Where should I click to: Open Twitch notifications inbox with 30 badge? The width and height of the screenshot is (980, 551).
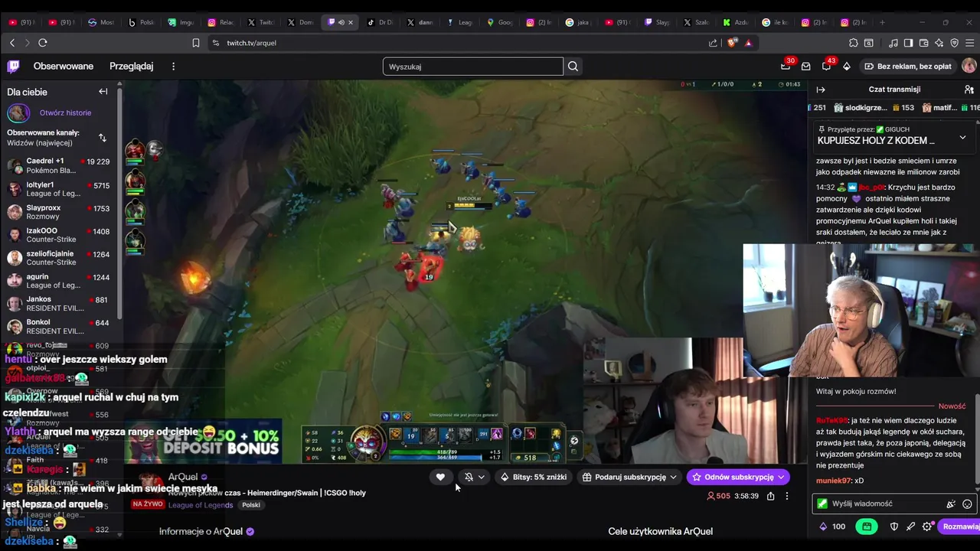pyautogui.click(x=786, y=67)
